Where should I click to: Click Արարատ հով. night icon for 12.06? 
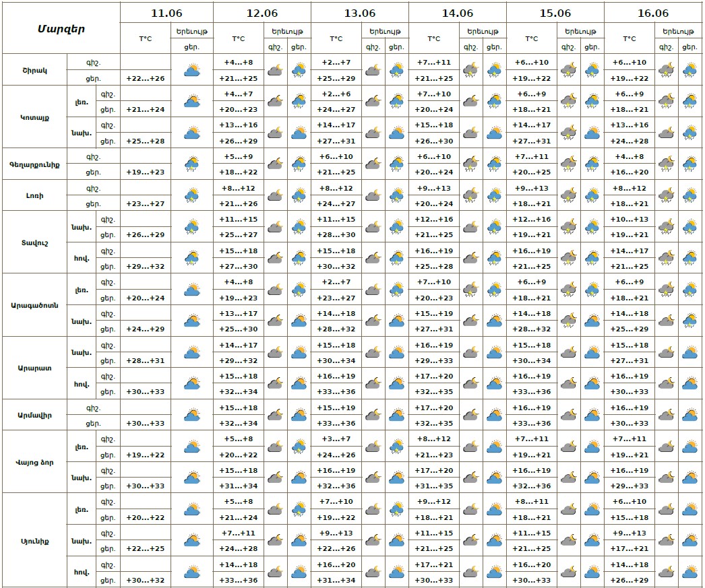click(275, 383)
